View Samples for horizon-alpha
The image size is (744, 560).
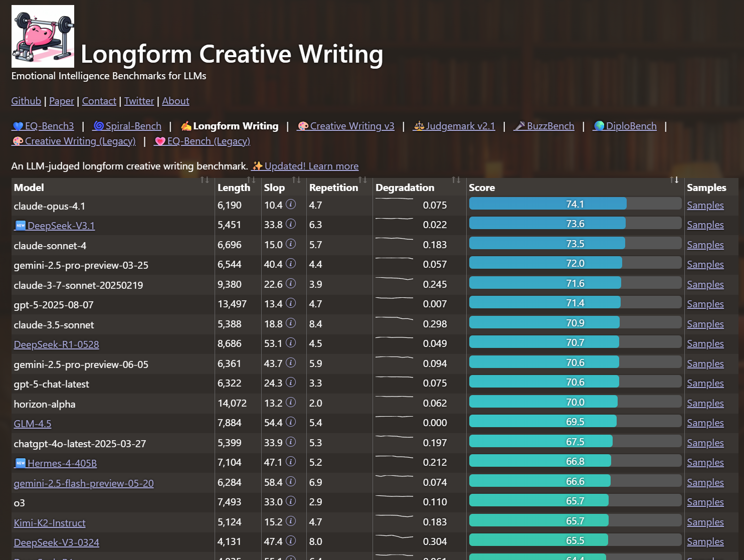tap(705, 403)
